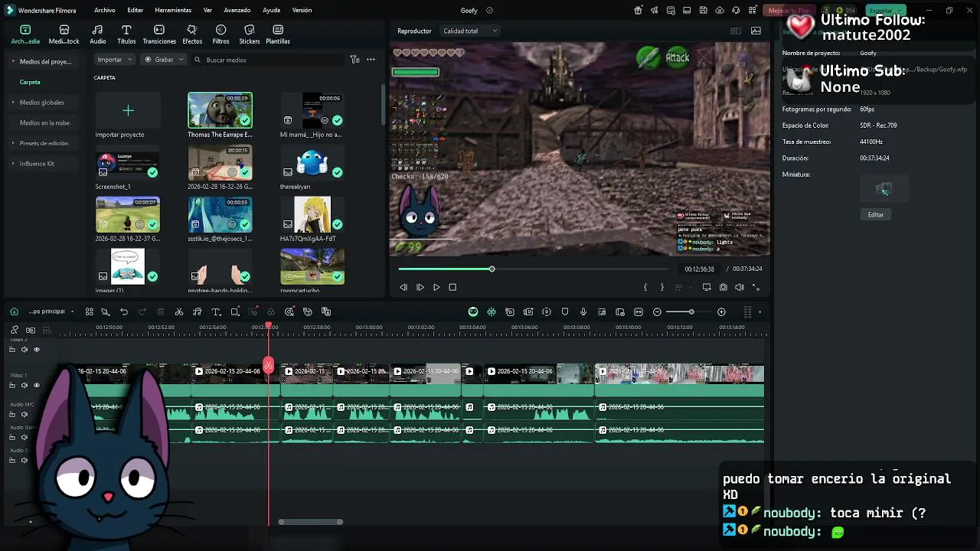Click the timeline zoom-out minus button
Screen dimensions: 980x551
pos(657,311)
